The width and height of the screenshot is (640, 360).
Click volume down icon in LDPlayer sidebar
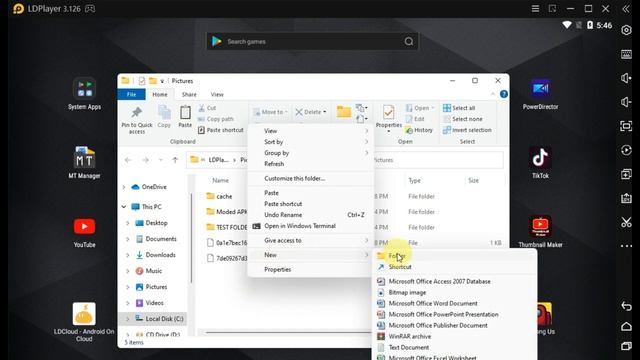click(x=626, y=102)
